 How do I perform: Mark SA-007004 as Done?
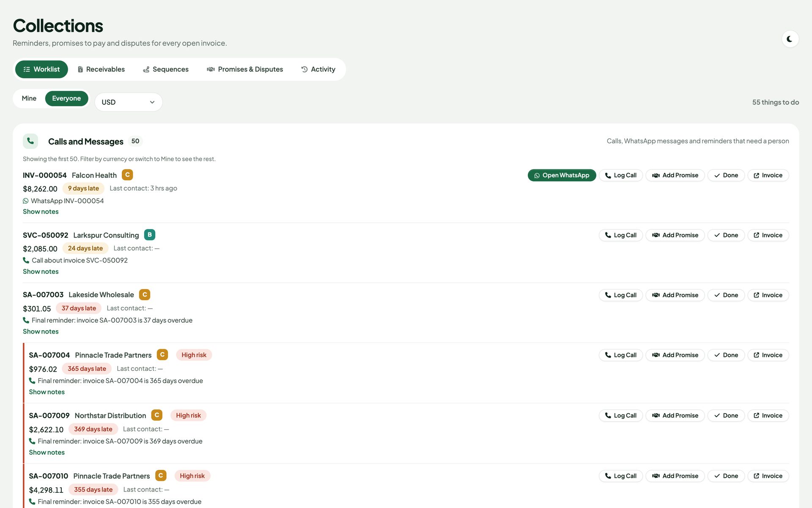point(726,355)
